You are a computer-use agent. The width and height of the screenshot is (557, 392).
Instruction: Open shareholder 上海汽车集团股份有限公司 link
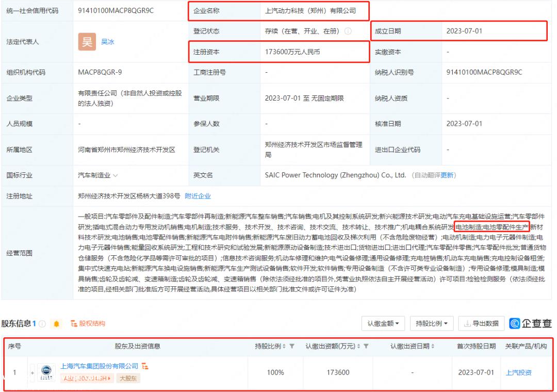[x=99, y=366]
